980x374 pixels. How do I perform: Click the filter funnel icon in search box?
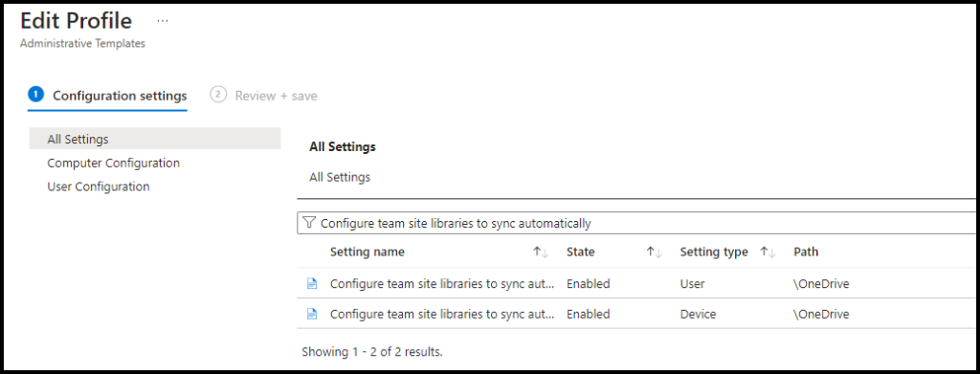[x=309, y=223]
